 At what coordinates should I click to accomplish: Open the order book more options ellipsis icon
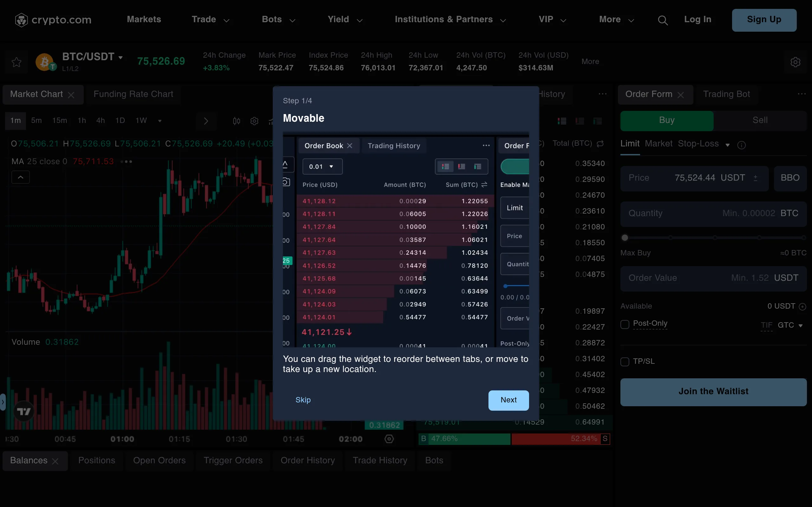click(x=486, y=145)
